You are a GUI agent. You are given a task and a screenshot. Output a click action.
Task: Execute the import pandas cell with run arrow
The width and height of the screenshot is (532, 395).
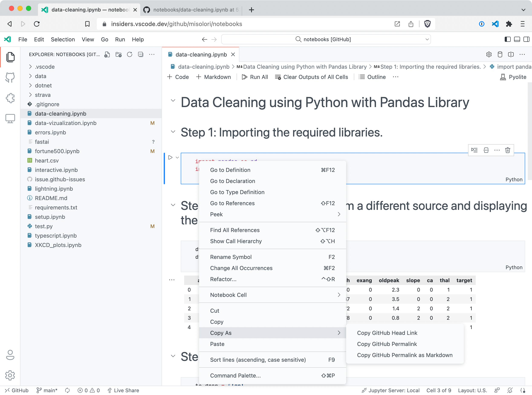point(170,157)
